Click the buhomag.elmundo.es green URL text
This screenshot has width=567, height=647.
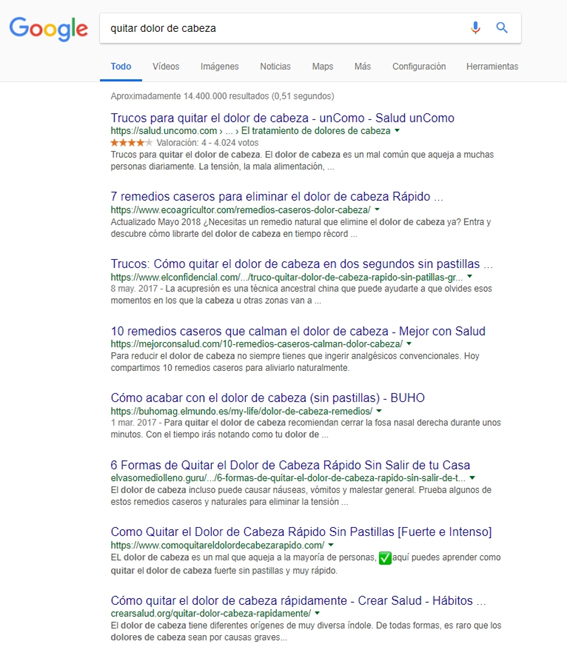[x=241, y=411]
